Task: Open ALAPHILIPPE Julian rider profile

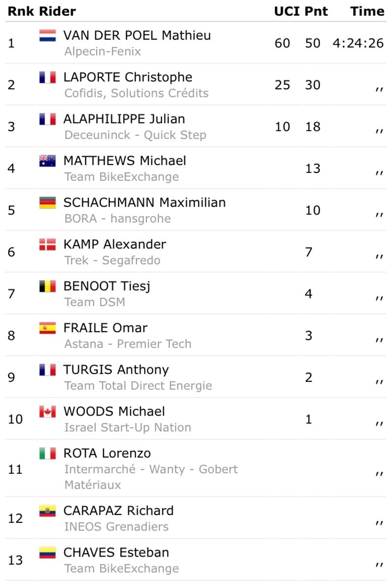Action: point(124,119)
